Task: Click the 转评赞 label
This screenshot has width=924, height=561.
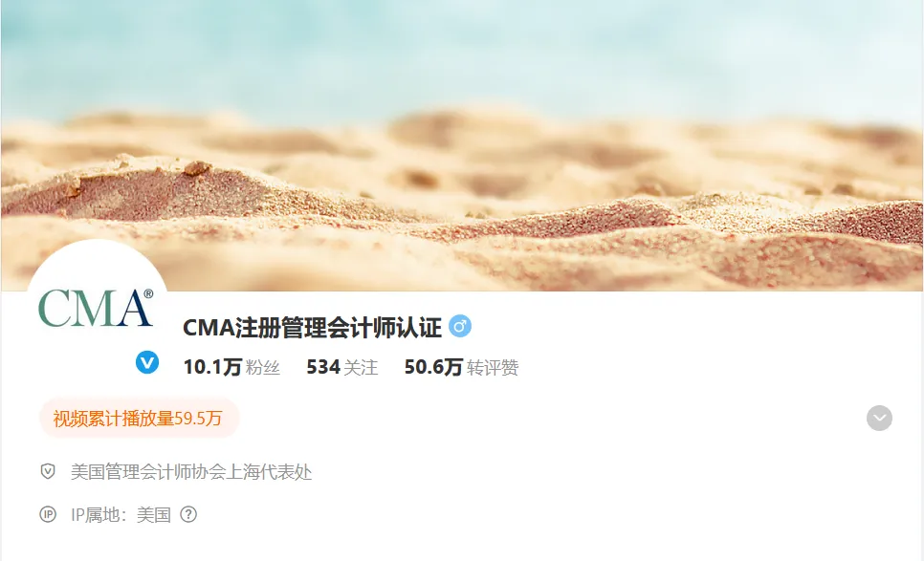Action: tap(493, 368)
